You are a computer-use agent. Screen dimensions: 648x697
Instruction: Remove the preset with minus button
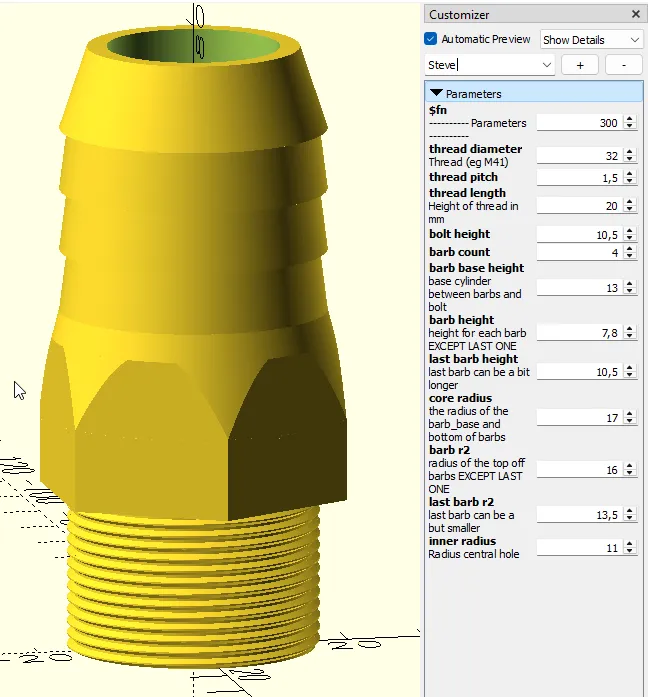[x=624, y=65]
